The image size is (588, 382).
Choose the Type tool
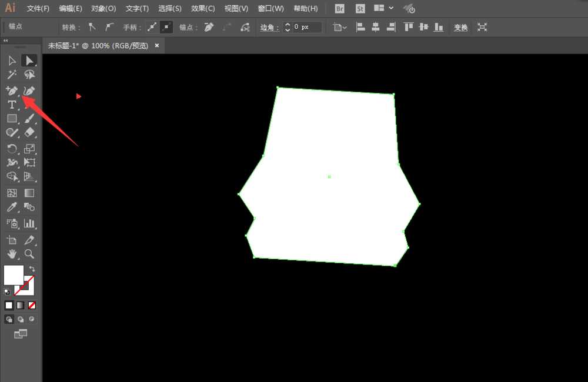12,105
